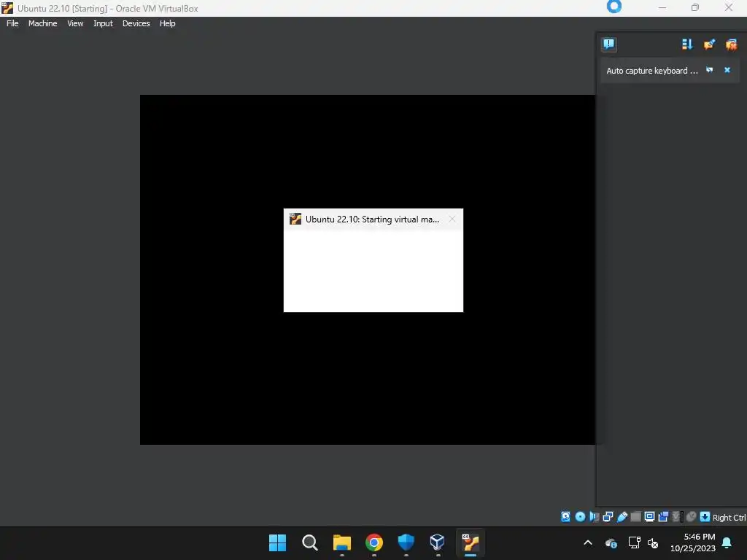Open the Input menu
747x560 pixels.
tap(103, 23)
